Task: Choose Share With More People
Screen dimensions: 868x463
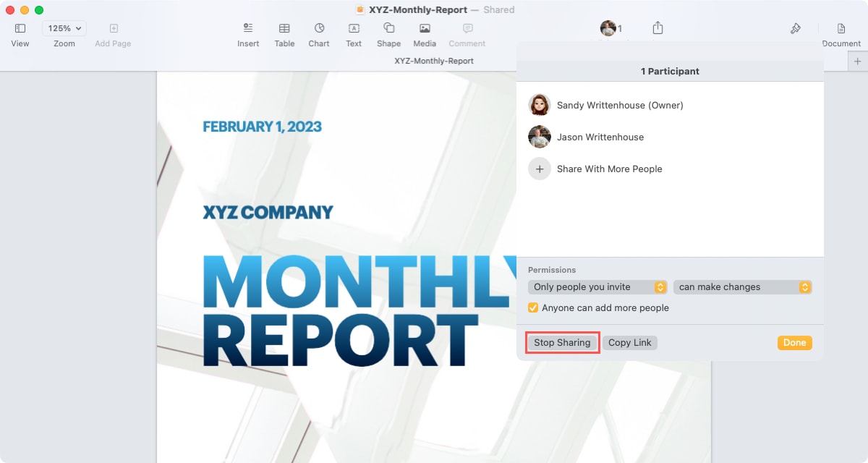Action: (x=609, y=169)
